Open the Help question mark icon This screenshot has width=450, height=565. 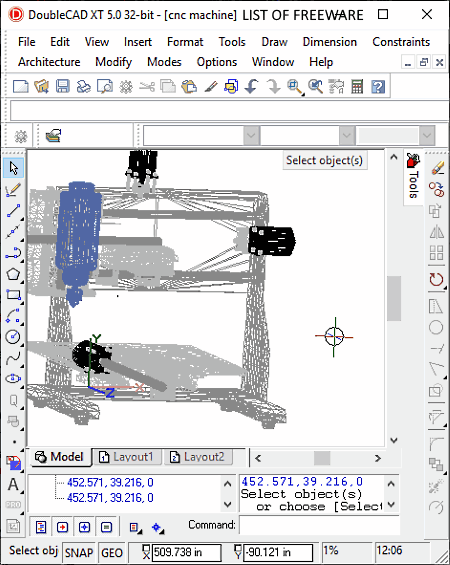[x=378, y=86]
